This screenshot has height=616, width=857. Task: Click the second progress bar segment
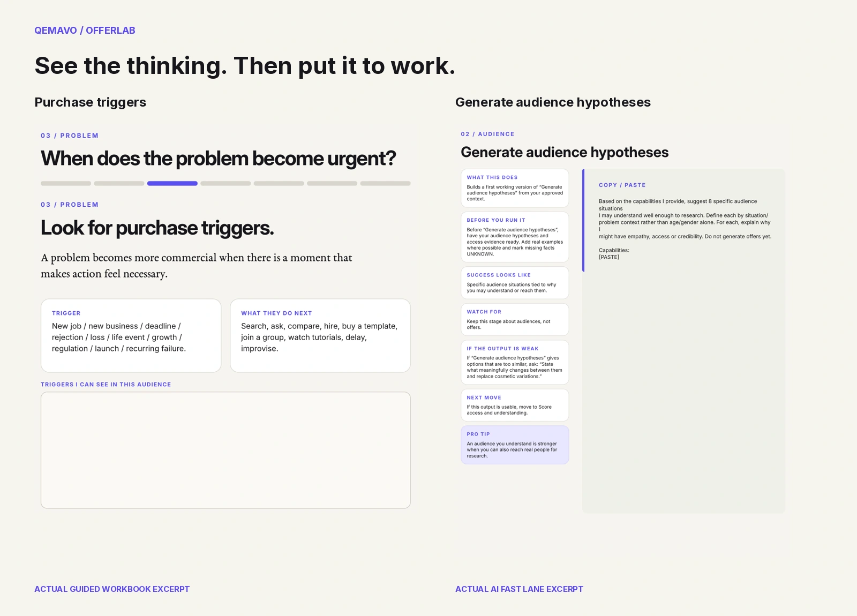119,183
